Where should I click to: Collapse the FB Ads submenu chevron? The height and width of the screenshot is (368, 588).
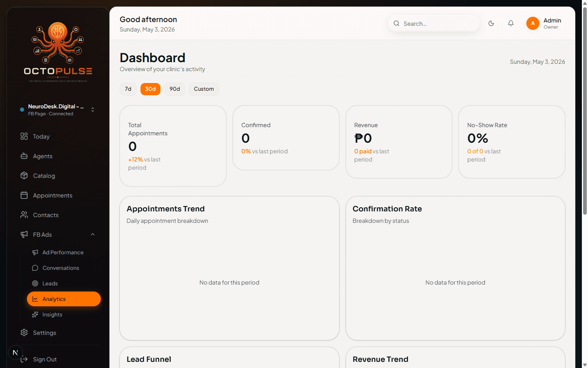coord(93,234)
